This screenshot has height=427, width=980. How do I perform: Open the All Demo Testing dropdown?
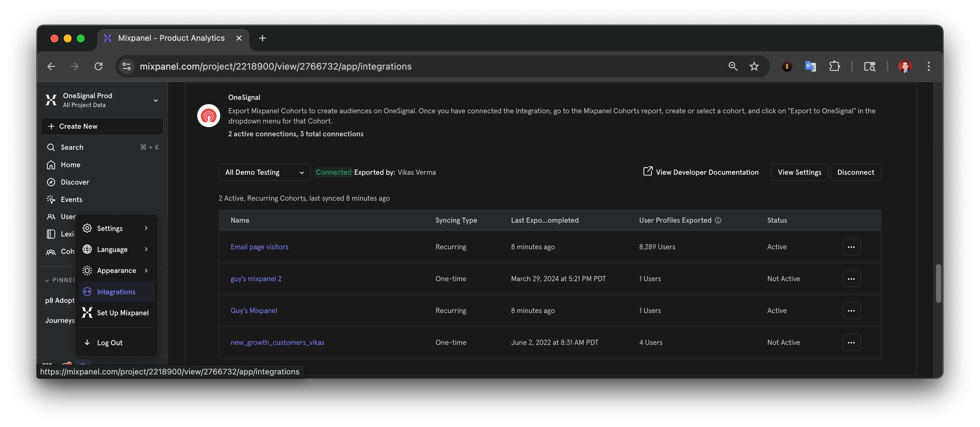coord(265,172)
